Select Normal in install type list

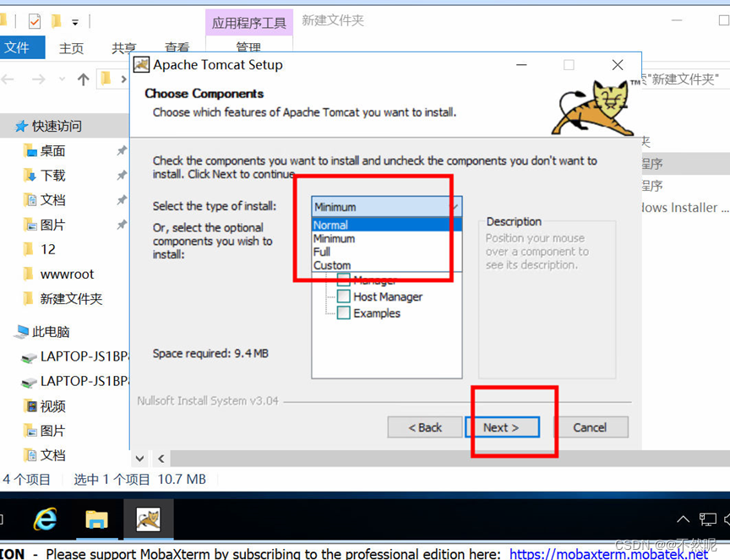386,225
